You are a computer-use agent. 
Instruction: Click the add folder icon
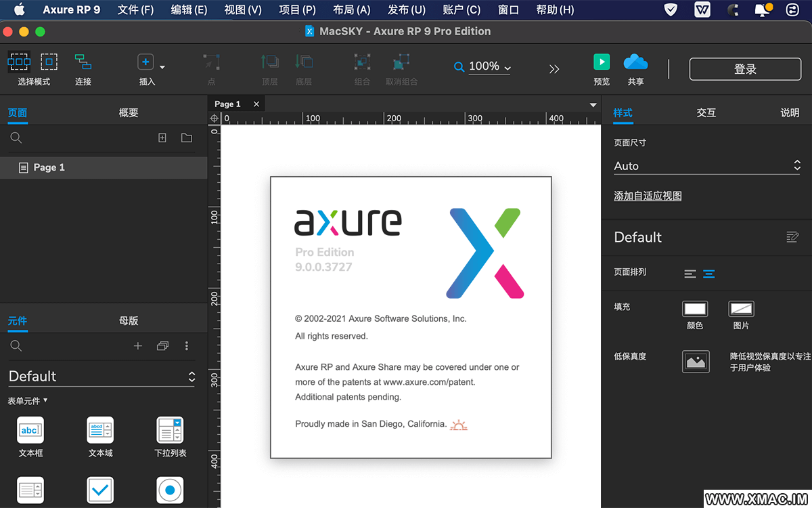coord(187,137)
